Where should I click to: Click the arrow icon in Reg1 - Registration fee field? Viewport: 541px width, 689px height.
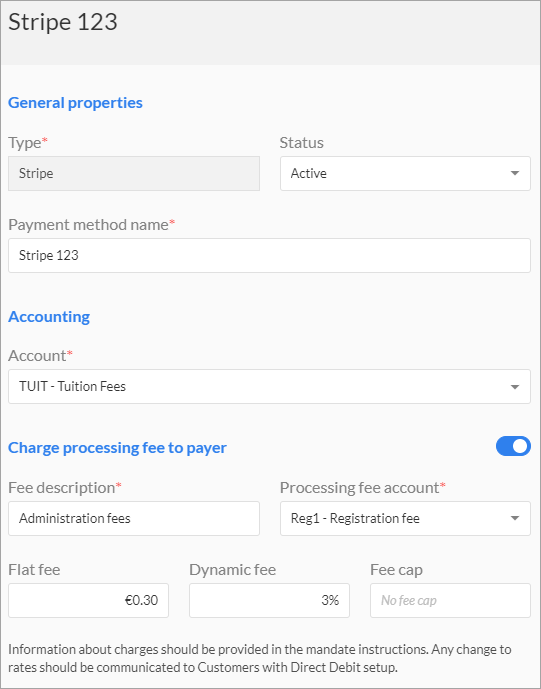click(515, 519)
